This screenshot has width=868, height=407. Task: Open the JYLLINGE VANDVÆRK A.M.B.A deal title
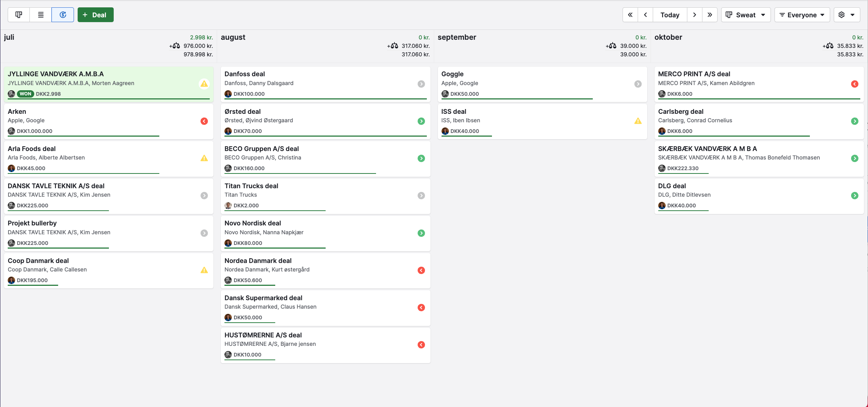coord(56,74)
